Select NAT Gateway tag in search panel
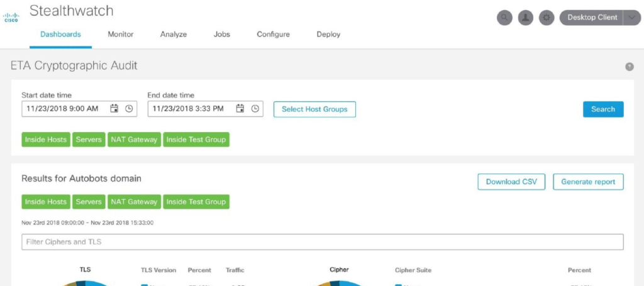The width and height of the screenshot is (644, 286). (134, 140)
